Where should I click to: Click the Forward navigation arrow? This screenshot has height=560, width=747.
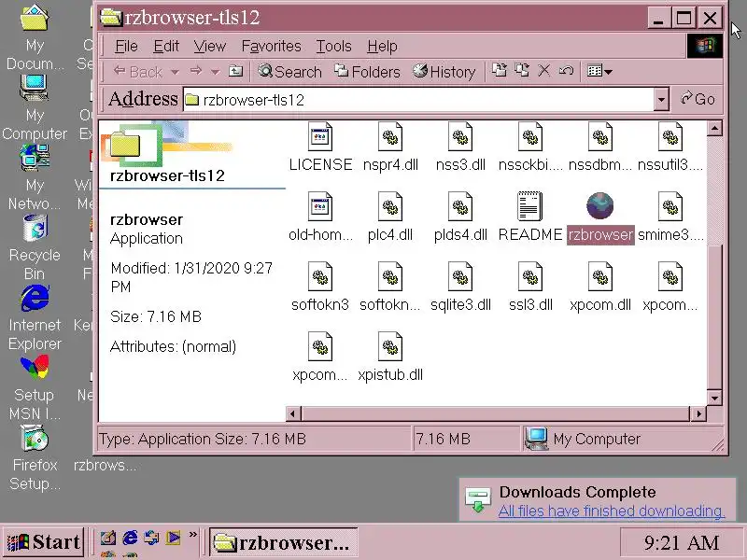click(196, 72)
